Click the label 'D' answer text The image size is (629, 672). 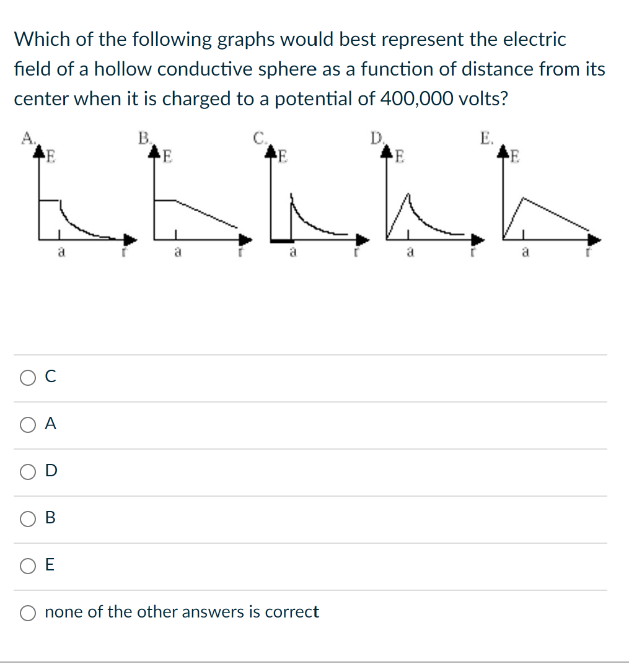point(51,471)
